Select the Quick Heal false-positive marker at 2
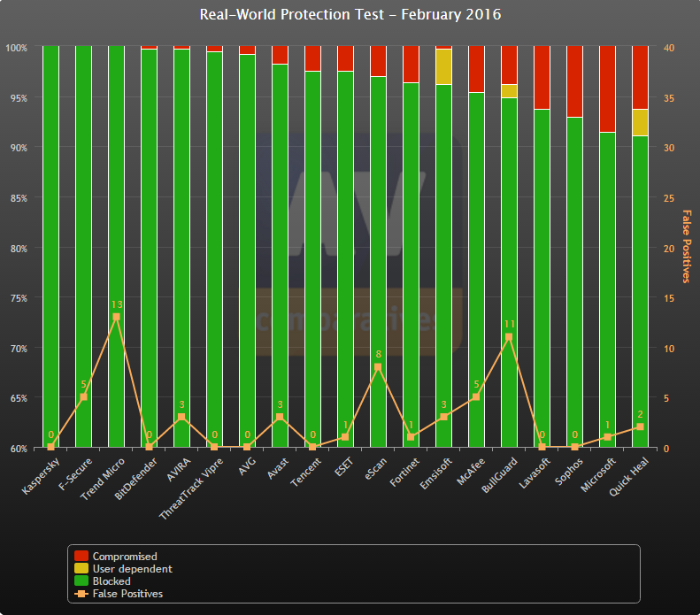The width and height of the screenshot is (700, 615). [x=640, y=427]
